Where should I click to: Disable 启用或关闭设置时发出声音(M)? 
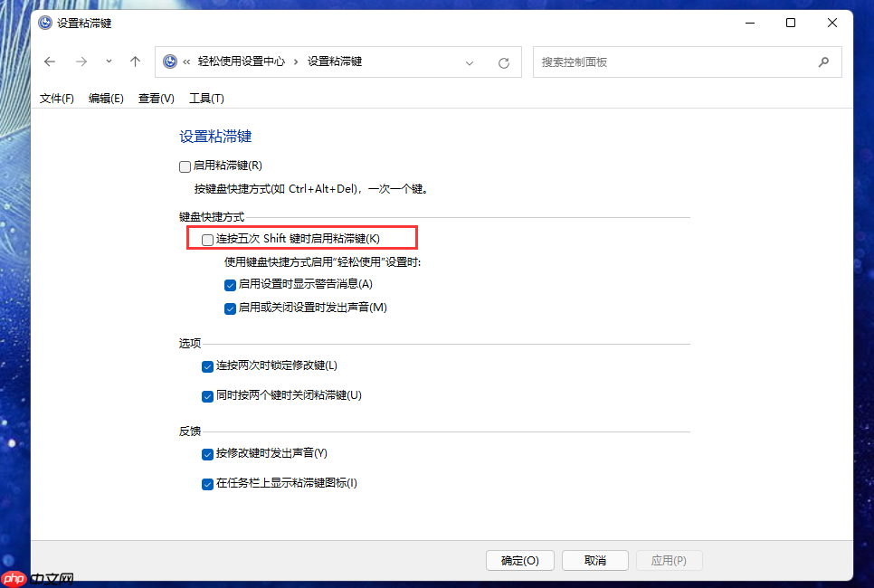(230, 308)
